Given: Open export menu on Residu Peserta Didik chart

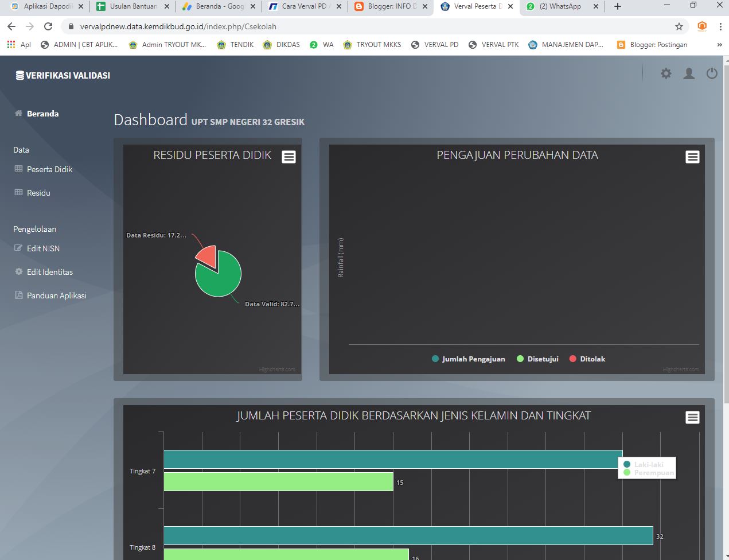Looking at the screenshot, I should click(x=289, y=156).
